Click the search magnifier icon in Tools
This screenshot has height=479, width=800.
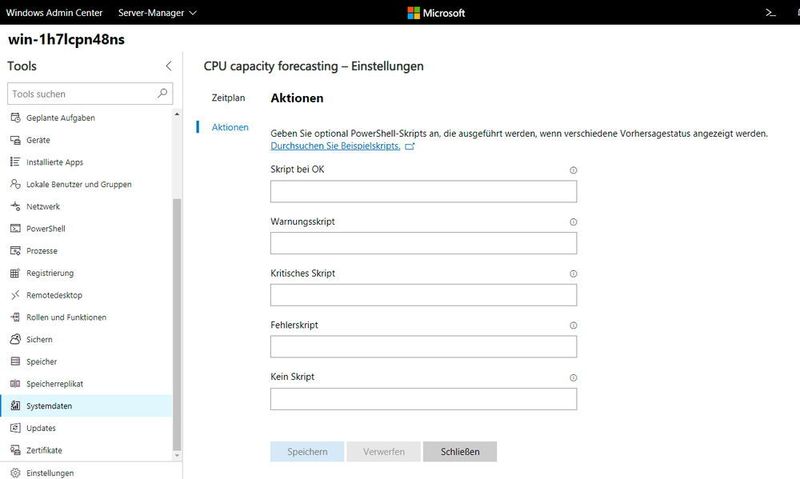tap(162, 93)
